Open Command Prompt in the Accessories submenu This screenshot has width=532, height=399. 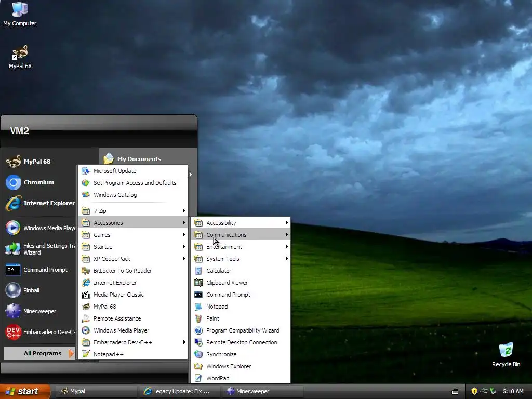[x=241, y=295]
